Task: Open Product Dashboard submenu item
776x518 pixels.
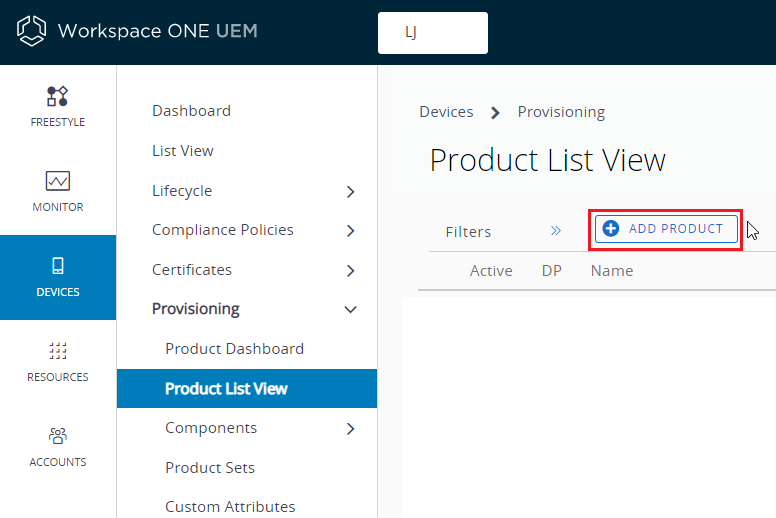Action: coord(235,349)
